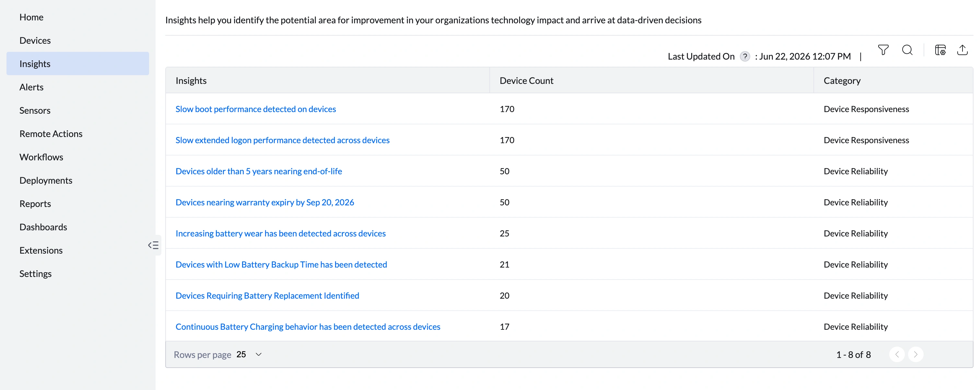
Task: Click the Last Updated On help icon
Action: tap(744, 57)
